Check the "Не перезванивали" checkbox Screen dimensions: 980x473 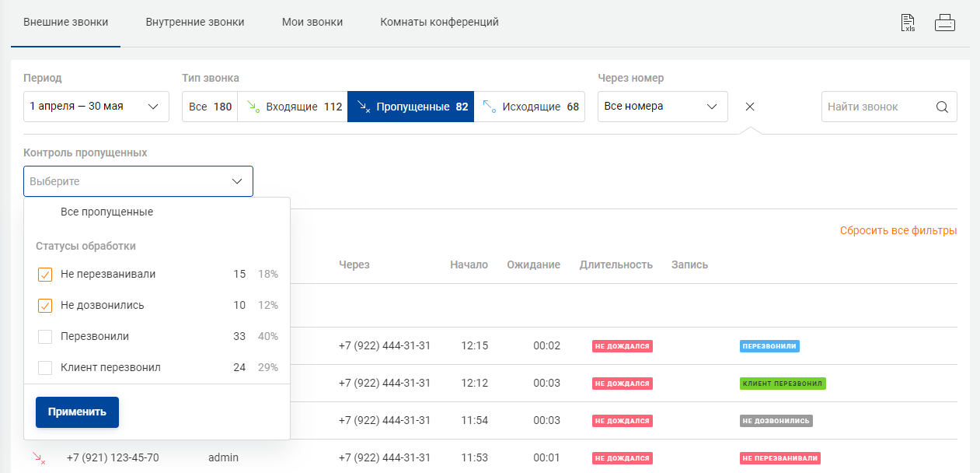pos(45,275)
